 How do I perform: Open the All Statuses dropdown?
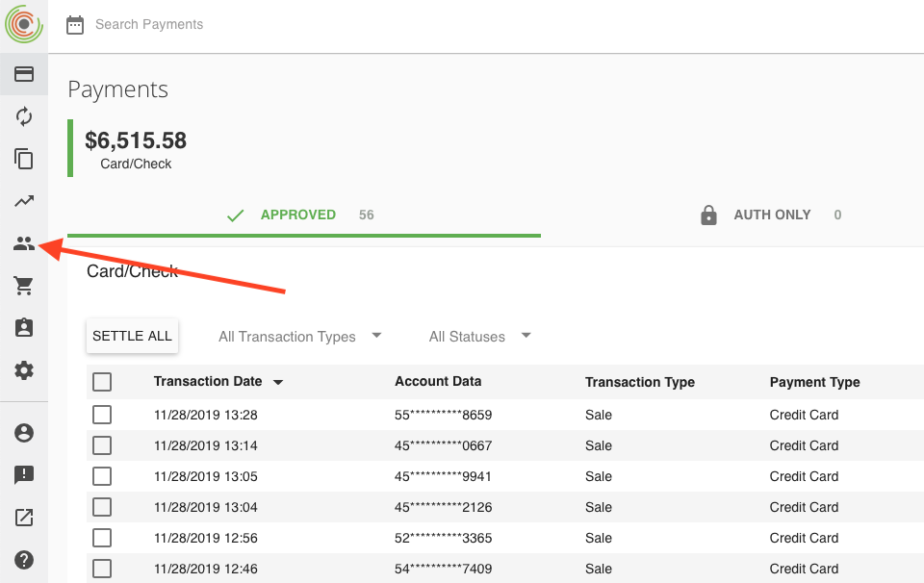(479, 337)
